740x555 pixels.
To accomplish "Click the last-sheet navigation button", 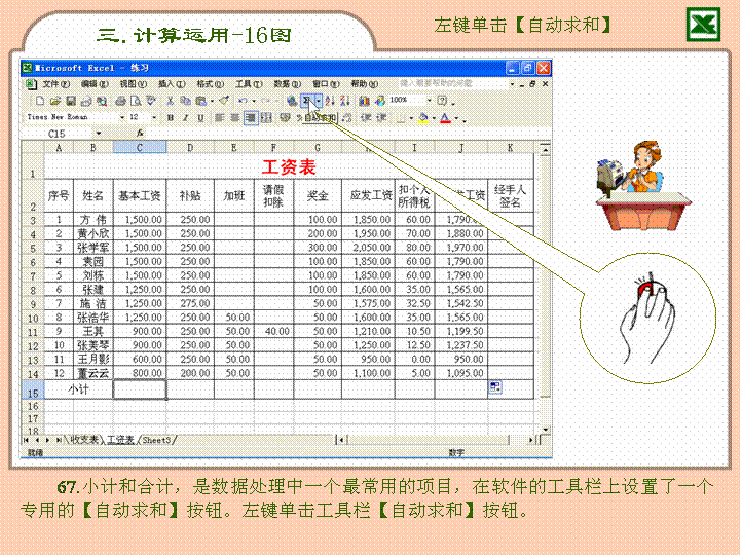I will tap(59, 440).
